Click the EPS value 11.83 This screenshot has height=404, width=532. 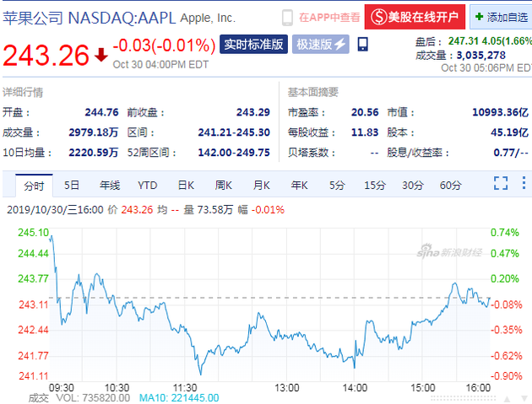tap(365, 132)
